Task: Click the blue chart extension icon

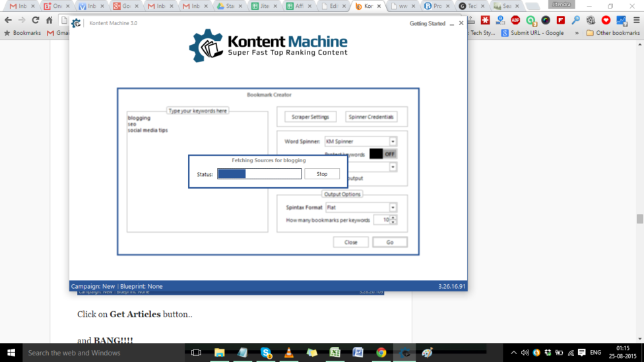Action: point(621,20)
